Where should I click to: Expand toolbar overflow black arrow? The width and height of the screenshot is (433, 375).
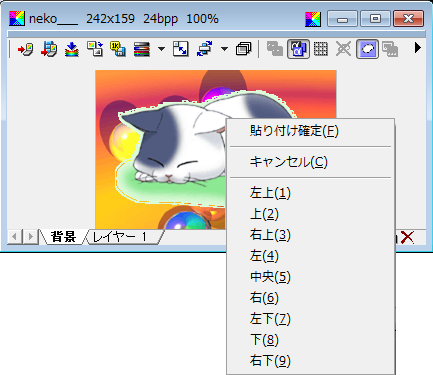pyautogui.click(x=417, y=48)
